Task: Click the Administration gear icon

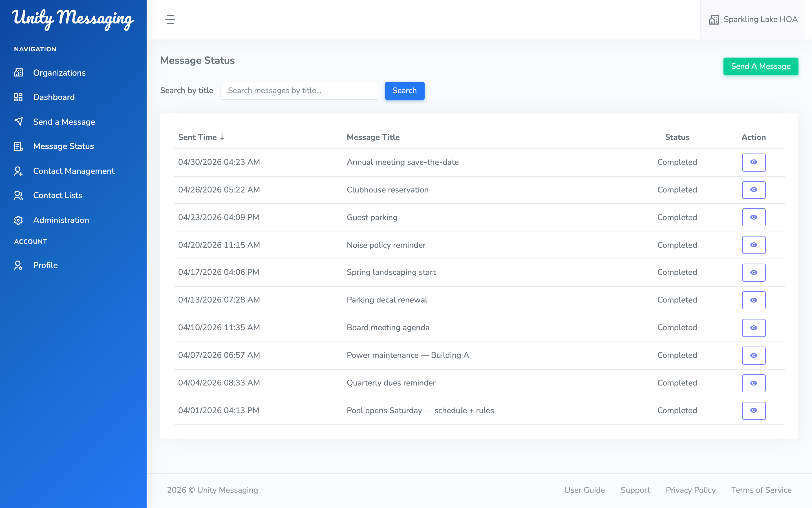Action: [x=18, y=220]
